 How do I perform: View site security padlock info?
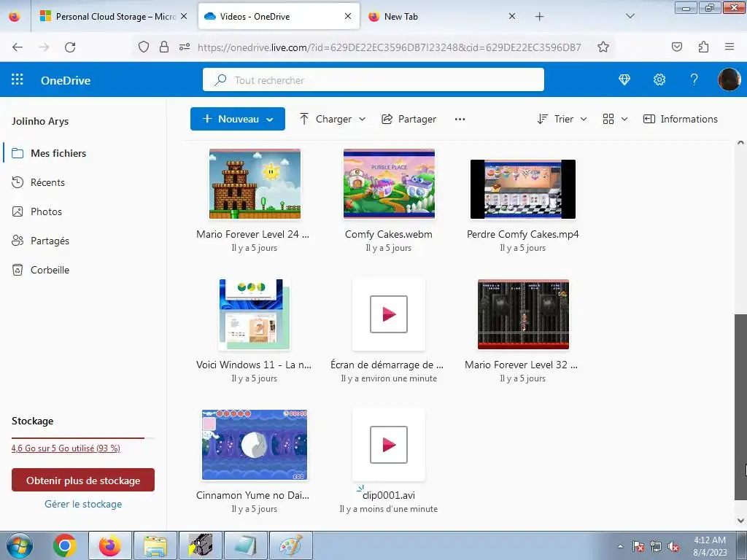pyautogui.click(x=164, y=47)
